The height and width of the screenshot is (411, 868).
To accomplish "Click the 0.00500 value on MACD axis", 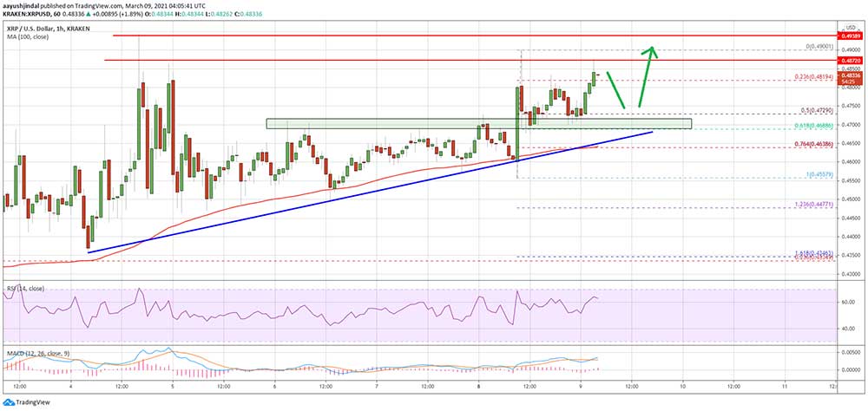I will click(850, 352).
